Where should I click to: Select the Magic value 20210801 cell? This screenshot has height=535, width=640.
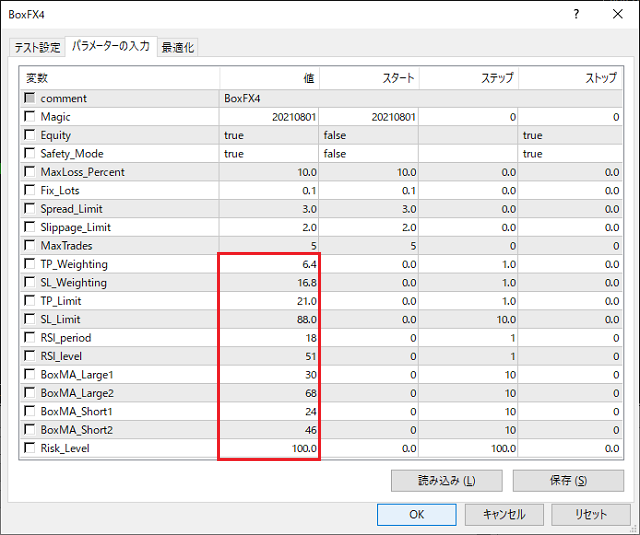(x=269, y=117)
